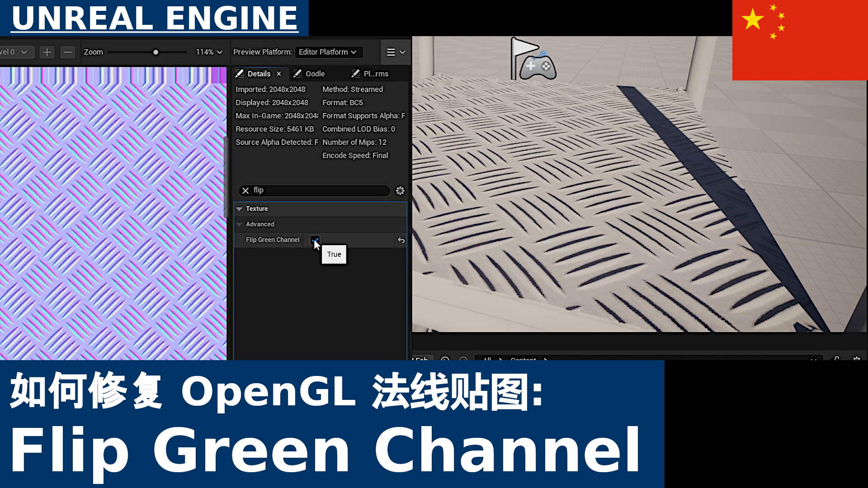
Task: Open details settings gear
Action: pyautogui.click(x=400, y=191)
